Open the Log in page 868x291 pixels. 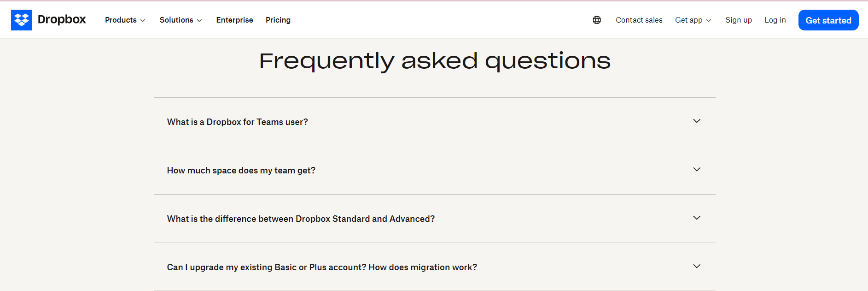(775, 20)
